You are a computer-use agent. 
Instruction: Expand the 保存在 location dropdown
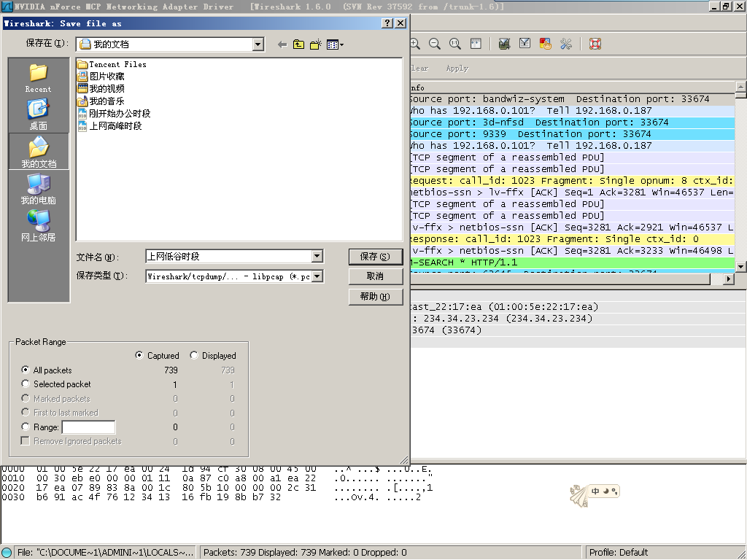(x=258, y=44)
